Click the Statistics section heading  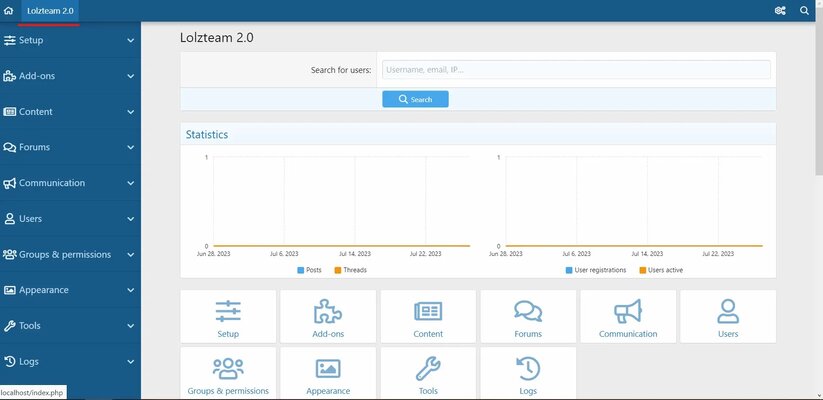[x=207, y=134]
